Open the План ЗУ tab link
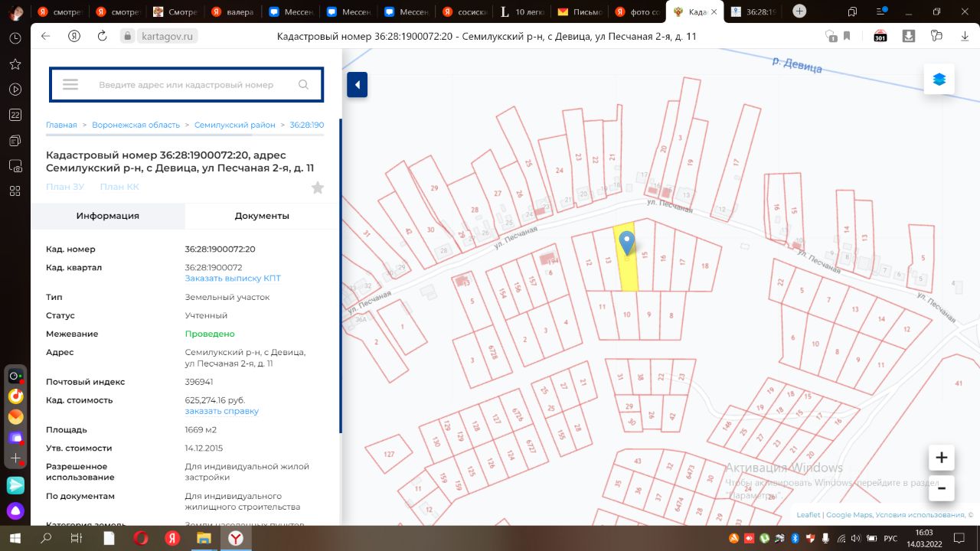This screenshot has height=551, width=980. [65, 187]
